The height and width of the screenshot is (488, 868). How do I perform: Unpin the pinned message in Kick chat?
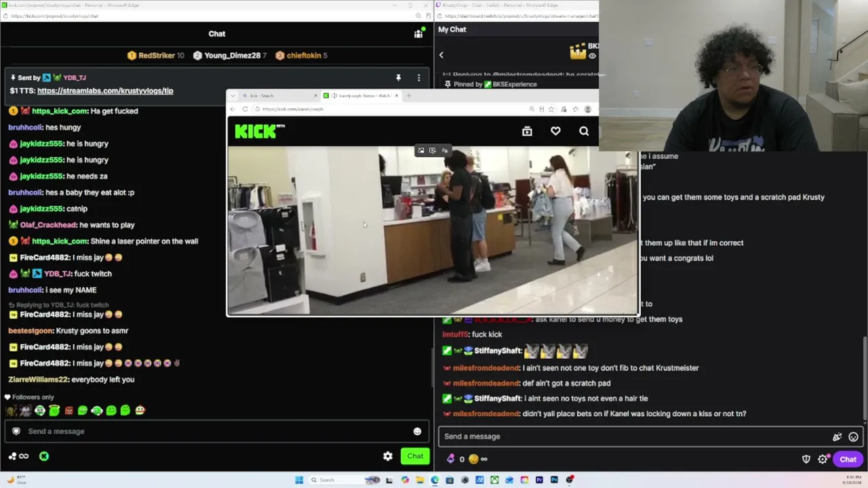[398, 78]
